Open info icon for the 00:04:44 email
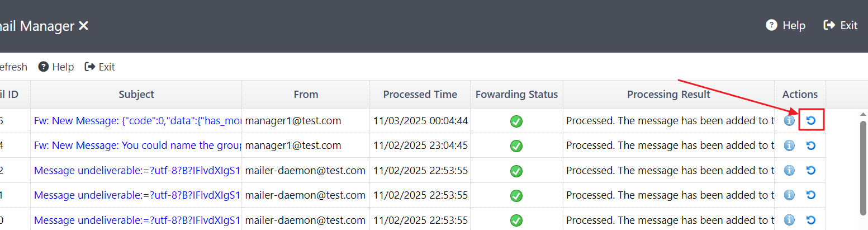This screenshot has width=868, height=230. 789,121
